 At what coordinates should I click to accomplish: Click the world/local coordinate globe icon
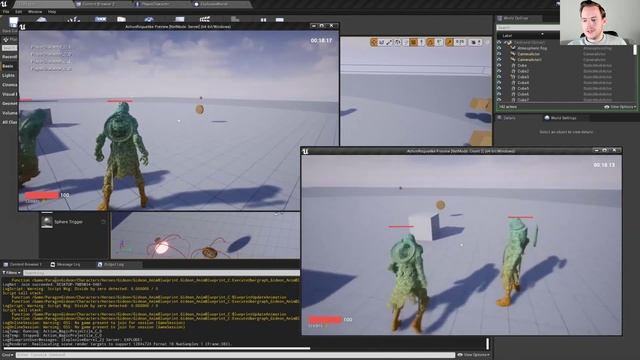coord(398,42)
